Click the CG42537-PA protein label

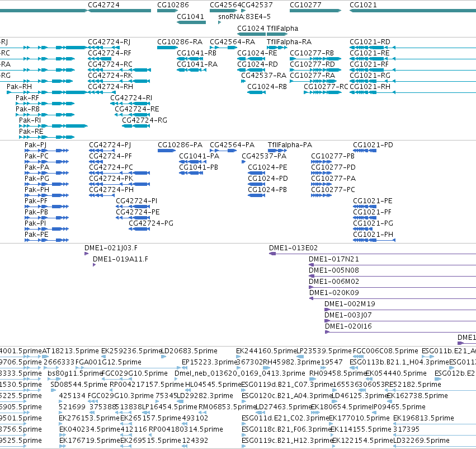(264, 156)
